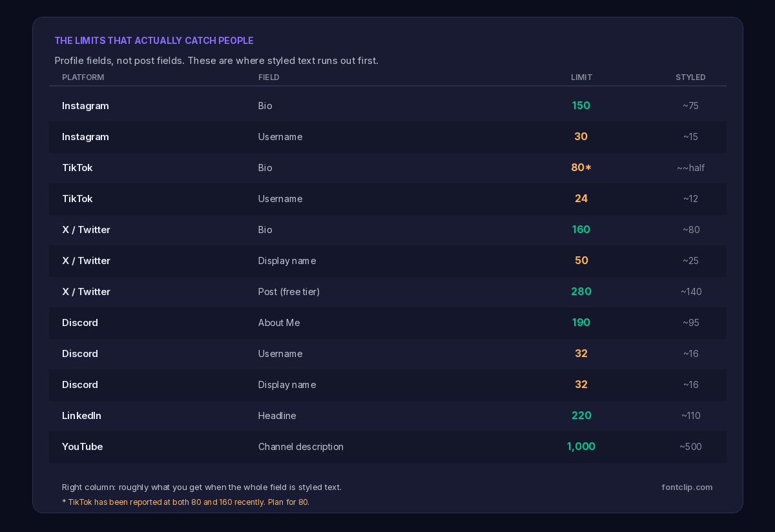This screenshot has width=775, height=532.
Task: Click 'Bio' in the X / Twitter row
Action: (265, 230)
